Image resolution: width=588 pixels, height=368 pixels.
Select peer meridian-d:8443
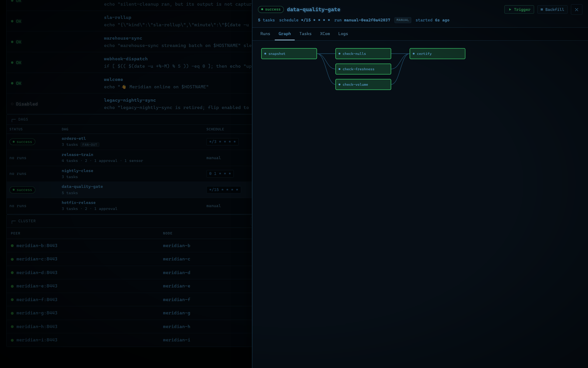click(x=37, y=273)
